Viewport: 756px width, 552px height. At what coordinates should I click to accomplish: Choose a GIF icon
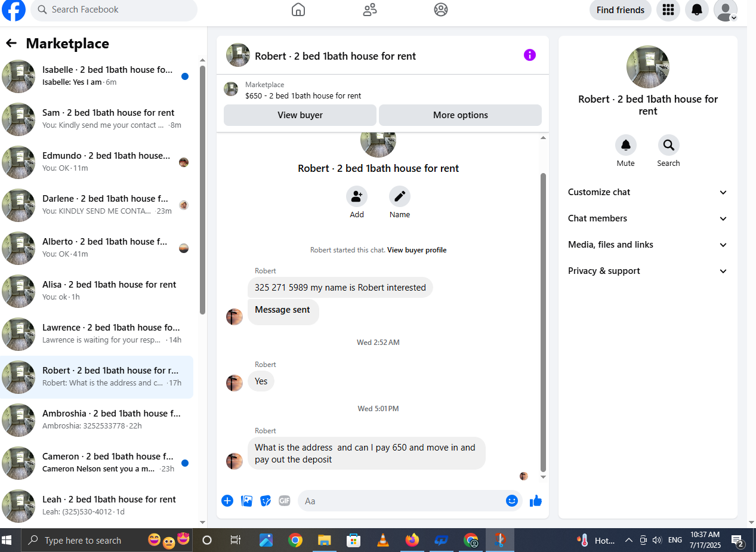pyautogui.click(x=285, y=501)
